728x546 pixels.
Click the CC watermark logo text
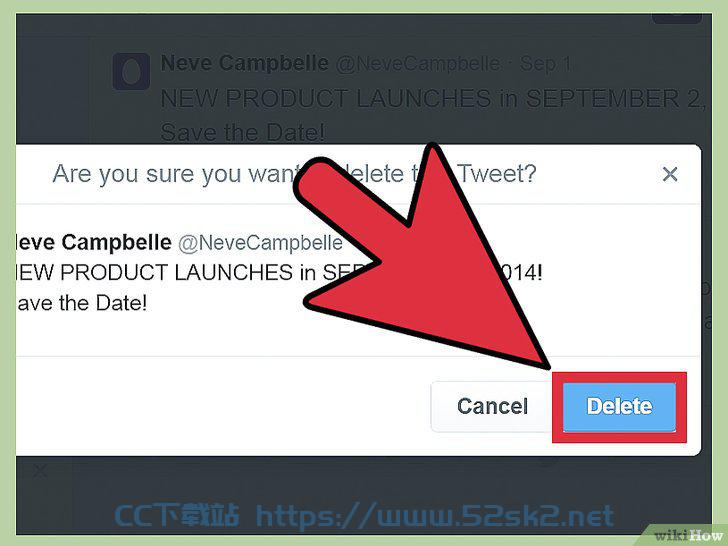176,516
